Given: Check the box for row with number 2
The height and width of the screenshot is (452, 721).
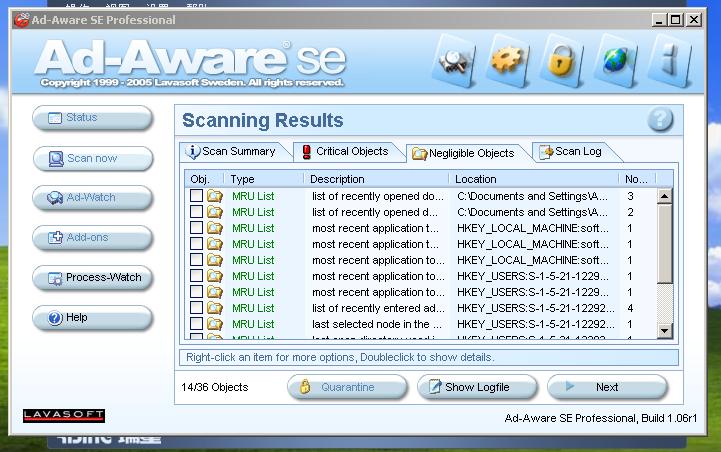Looking at the screenshot, I should click(196, 212).
